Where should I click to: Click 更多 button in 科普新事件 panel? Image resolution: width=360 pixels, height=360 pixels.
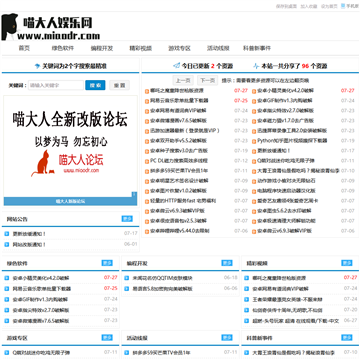tap(347, 338)
